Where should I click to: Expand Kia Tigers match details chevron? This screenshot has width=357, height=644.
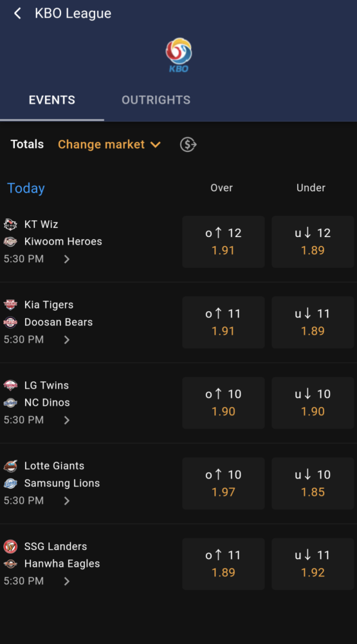pyautogui.click(x=67, y=339)
